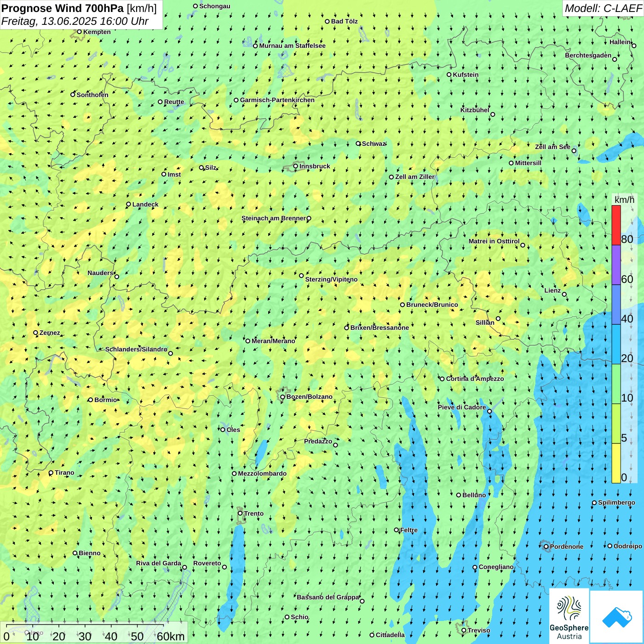Click the 'Cles' label
Image resolution: width=644 pixels, height=644 pixels.
[233, 430]
